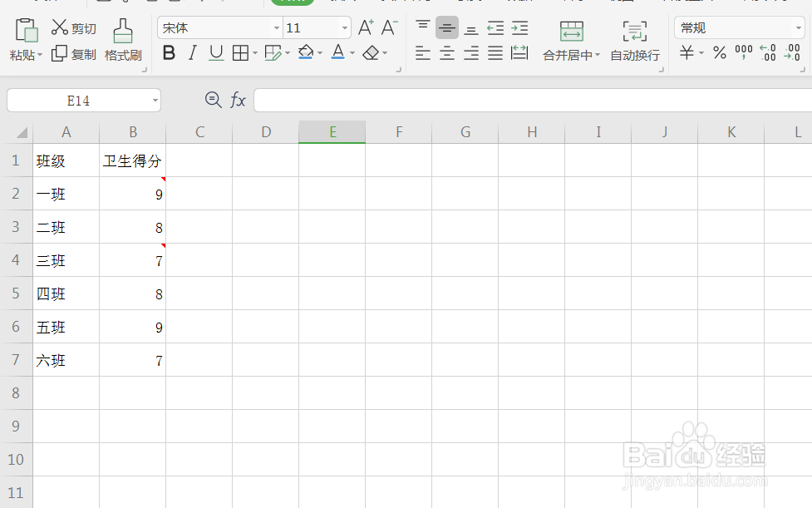
Task: Select cell containing 三班
Action: click(x=66, y=260)
